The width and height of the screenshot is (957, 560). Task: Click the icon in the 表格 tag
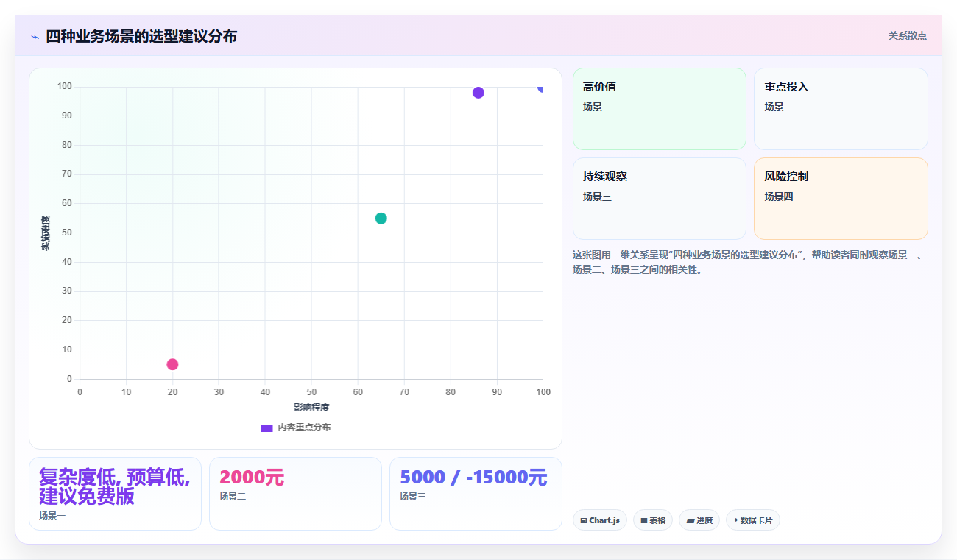644,520
